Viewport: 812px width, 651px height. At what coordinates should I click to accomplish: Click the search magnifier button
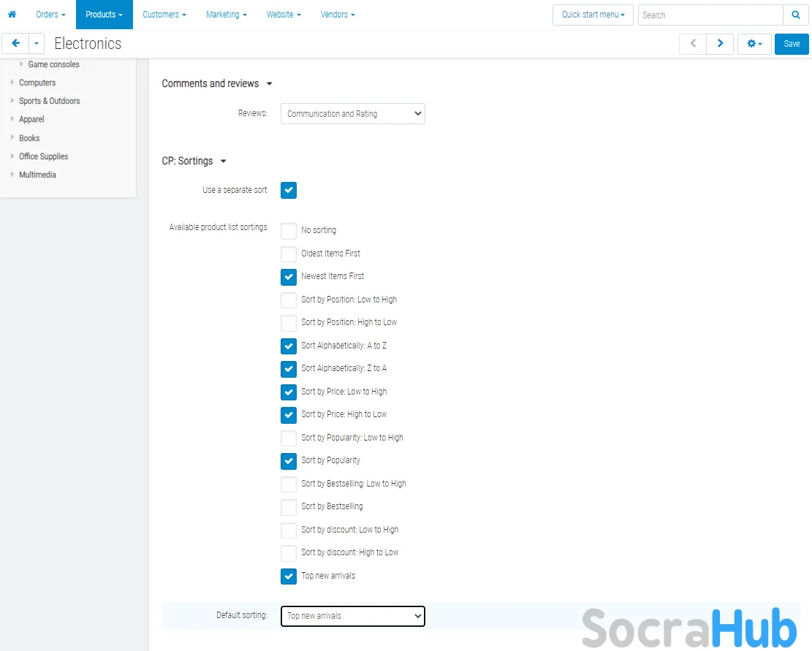(x=796, y=15)
